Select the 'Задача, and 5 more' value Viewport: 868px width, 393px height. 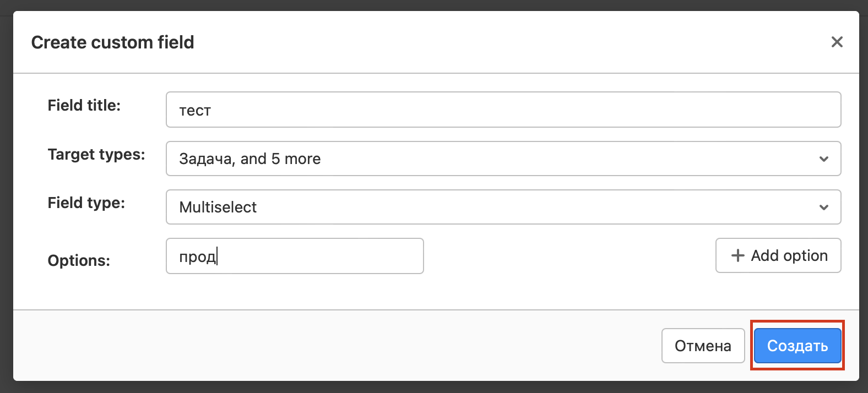click(x=250, y=159)
